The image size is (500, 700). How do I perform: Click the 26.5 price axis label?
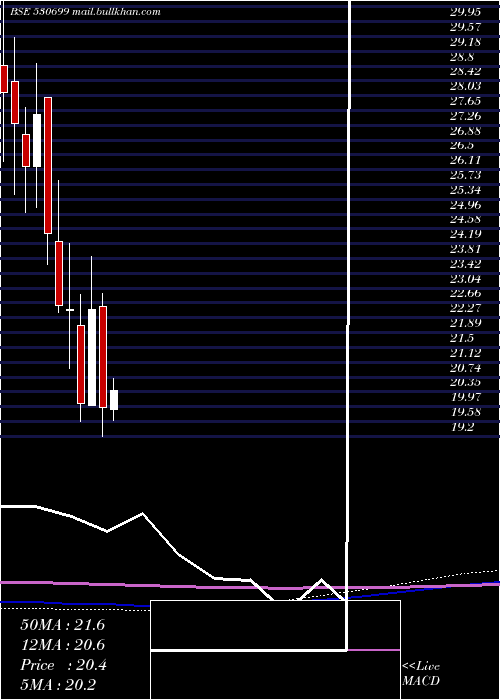point(462,146)
